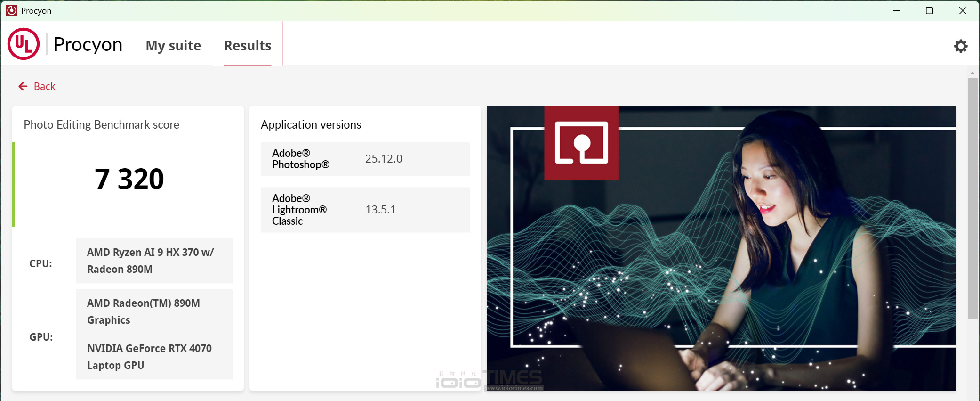The height and width of the screenshot is (401, 980).
Task: Close the Procyon window
Action: point(963,10)
